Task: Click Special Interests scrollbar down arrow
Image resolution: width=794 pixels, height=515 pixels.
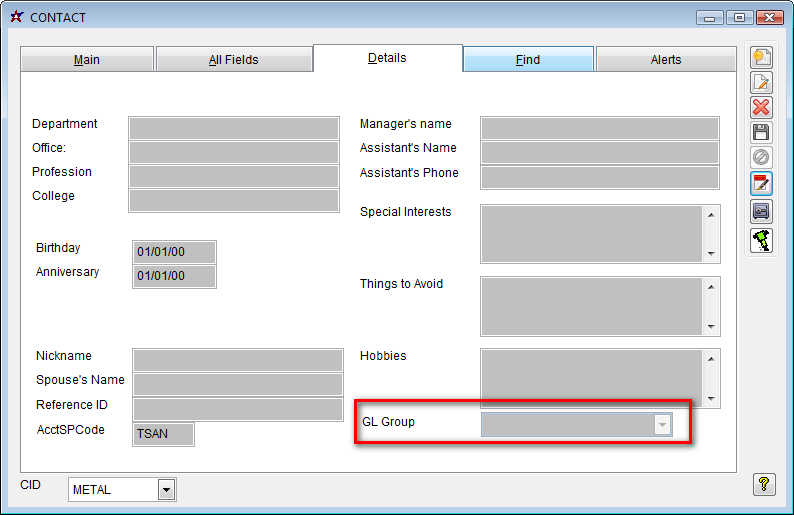Action: (x=711, y=255)
